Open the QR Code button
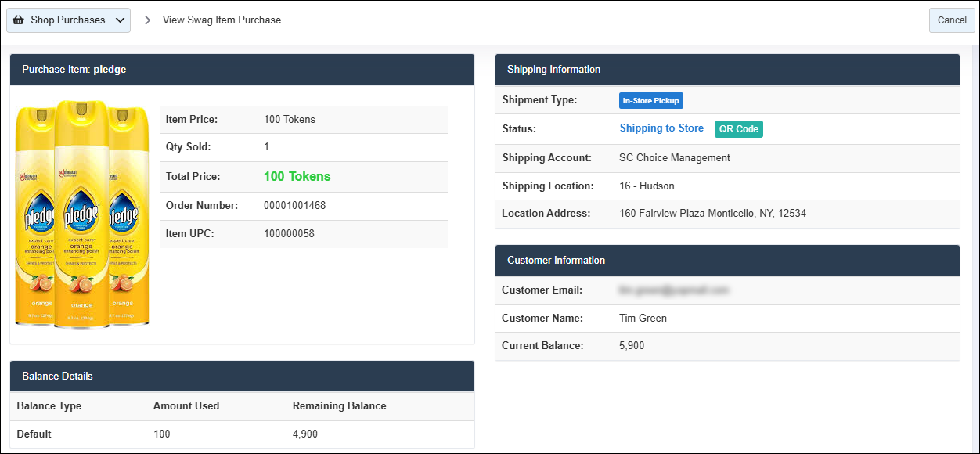 coord(739,129)
